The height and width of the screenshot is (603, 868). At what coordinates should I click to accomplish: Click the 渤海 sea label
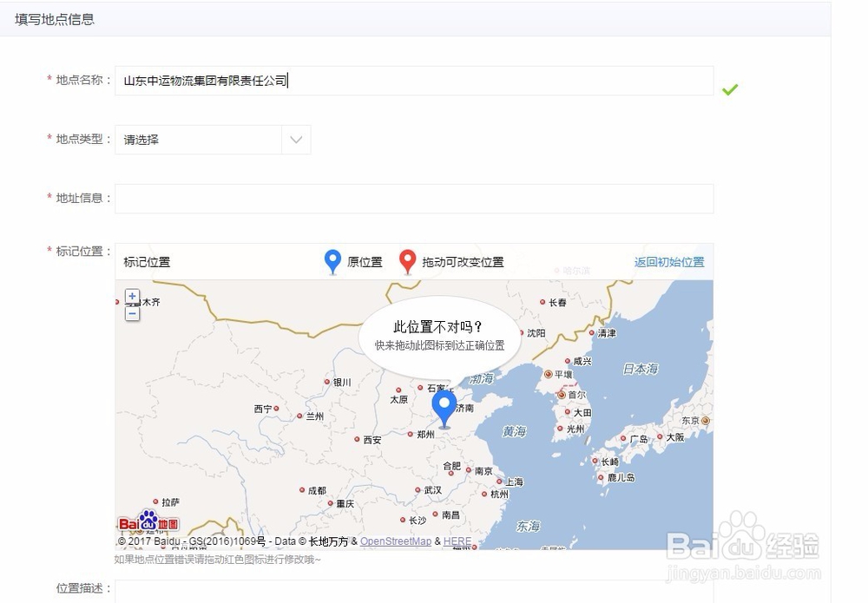coord(481,379)
